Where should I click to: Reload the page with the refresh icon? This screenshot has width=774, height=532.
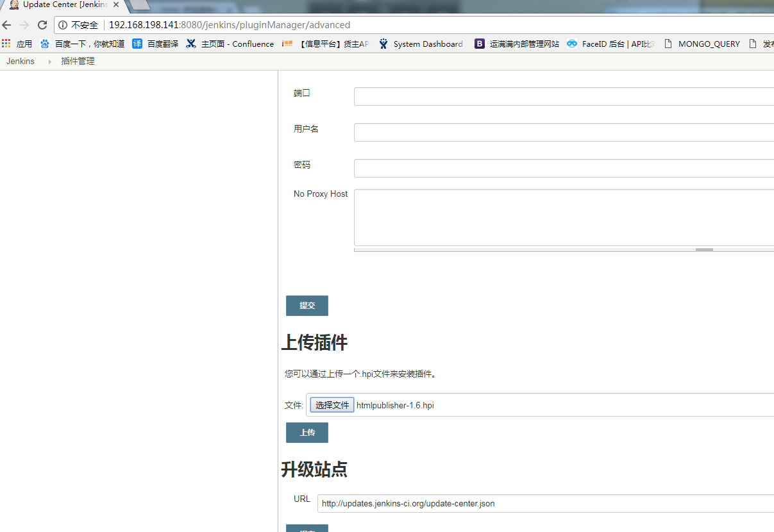tap(42, 25)
